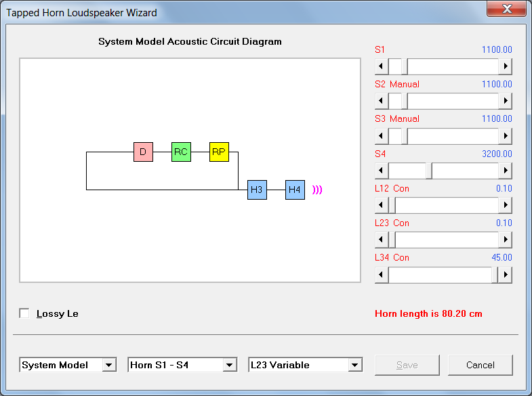Image resolution: width=532 pixels, height=396 pixels.
Task: Click the S2 Manual label
Action: [x=397, y=84]
